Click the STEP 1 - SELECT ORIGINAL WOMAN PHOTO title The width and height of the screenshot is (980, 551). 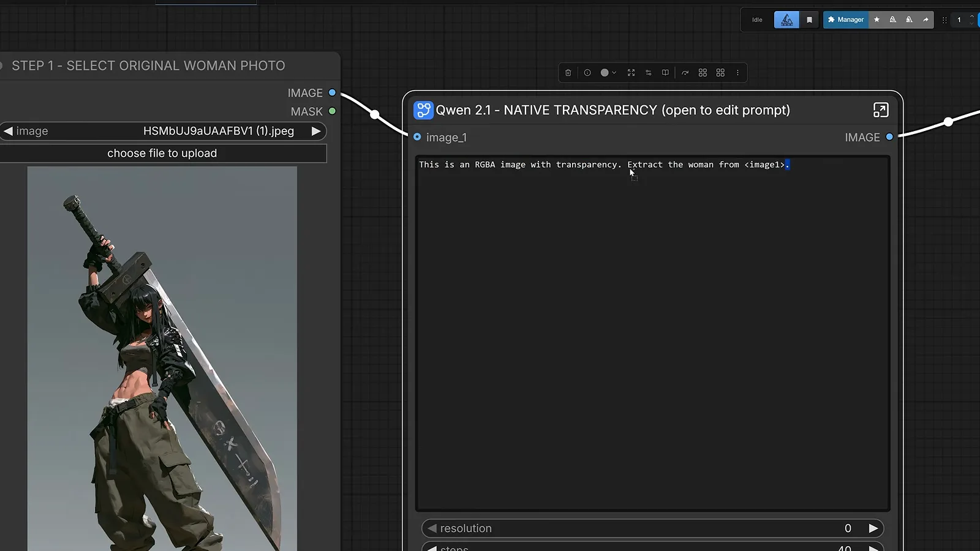(x=148, y=66)
